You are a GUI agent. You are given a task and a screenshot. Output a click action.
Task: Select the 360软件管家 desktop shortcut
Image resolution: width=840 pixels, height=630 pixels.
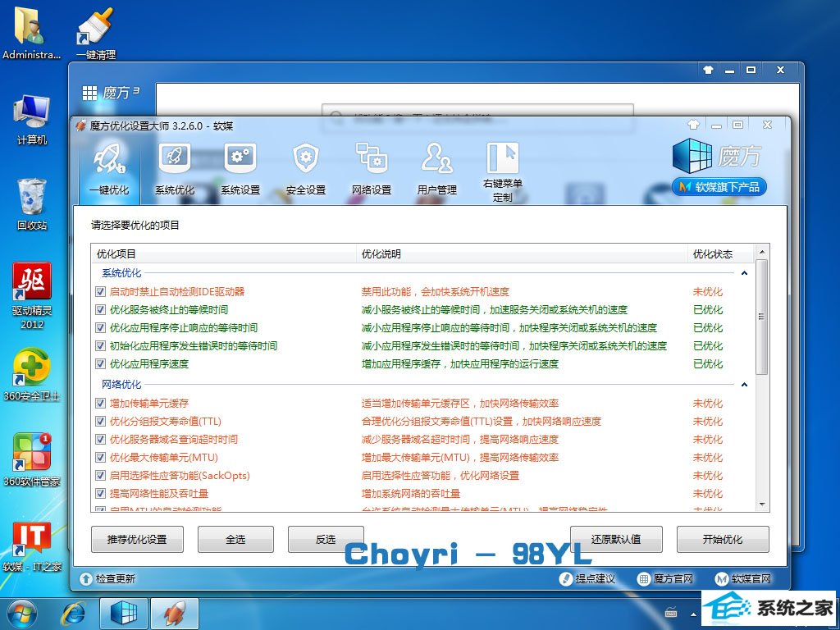click(32, 460)
